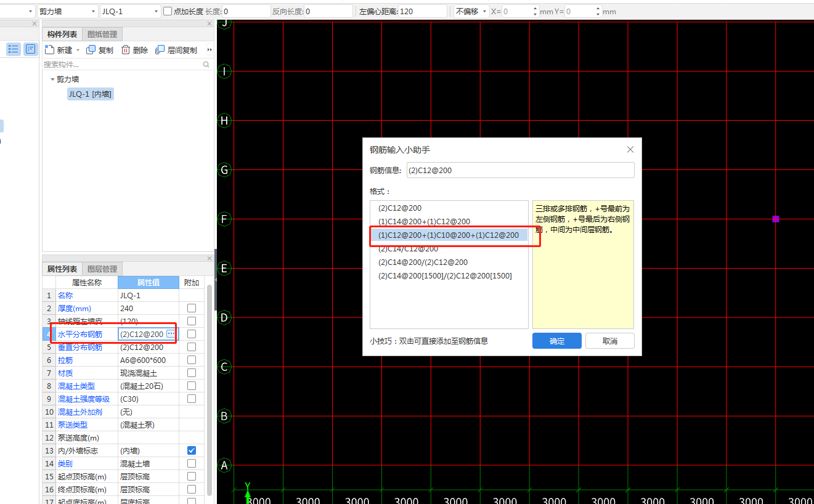Click the 层间复制 icon

(160, 50)
